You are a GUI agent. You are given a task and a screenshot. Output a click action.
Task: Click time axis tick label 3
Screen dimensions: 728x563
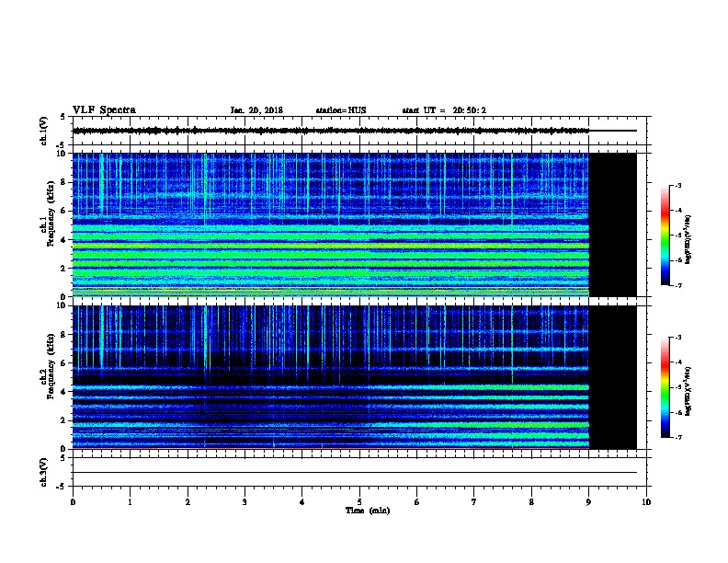coord(245,501)
